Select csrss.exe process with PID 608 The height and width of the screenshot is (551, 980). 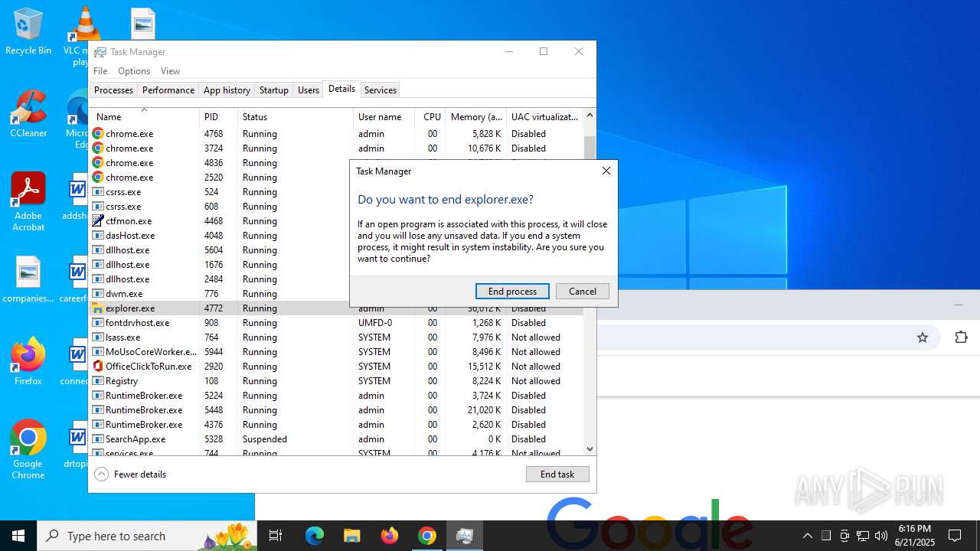pyautogui.click(x=220, y=207)
